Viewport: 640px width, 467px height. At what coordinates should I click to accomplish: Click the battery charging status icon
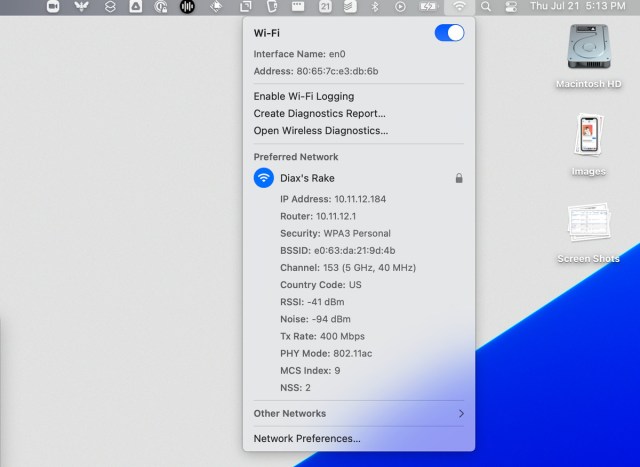coord(428,6)
